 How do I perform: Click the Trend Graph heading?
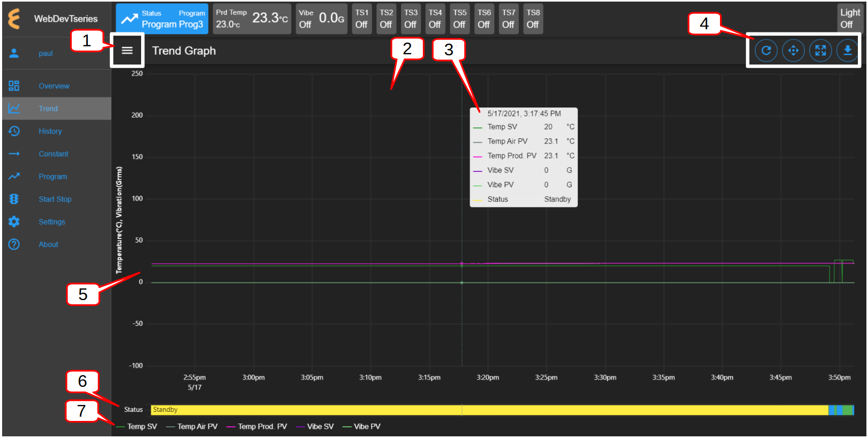(184, 51)
